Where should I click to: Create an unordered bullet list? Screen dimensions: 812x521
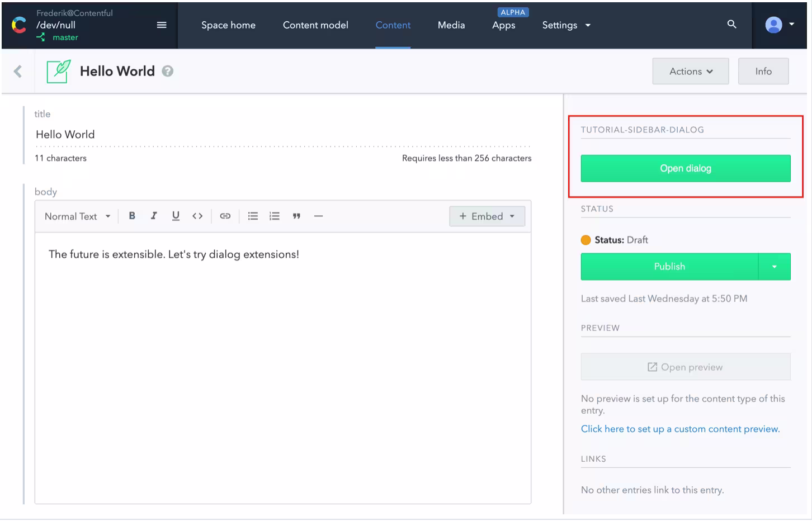(253, 216)
